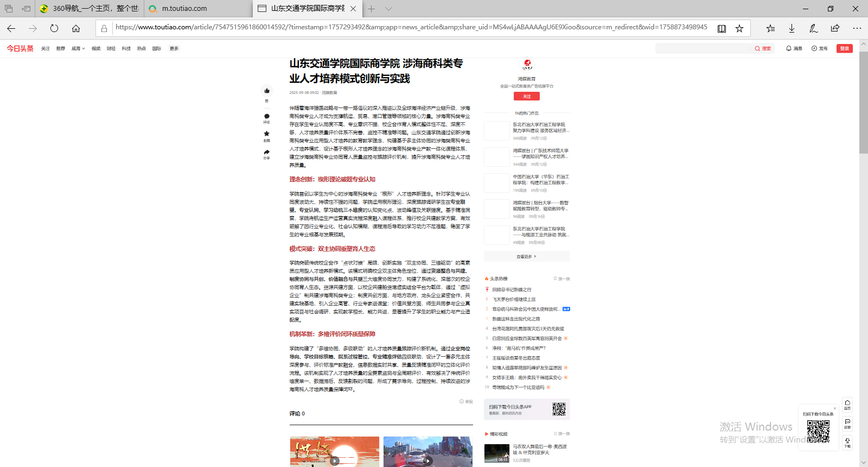Click the floating 下载 download icon
The image size is (868, 467).
(847, 442)
